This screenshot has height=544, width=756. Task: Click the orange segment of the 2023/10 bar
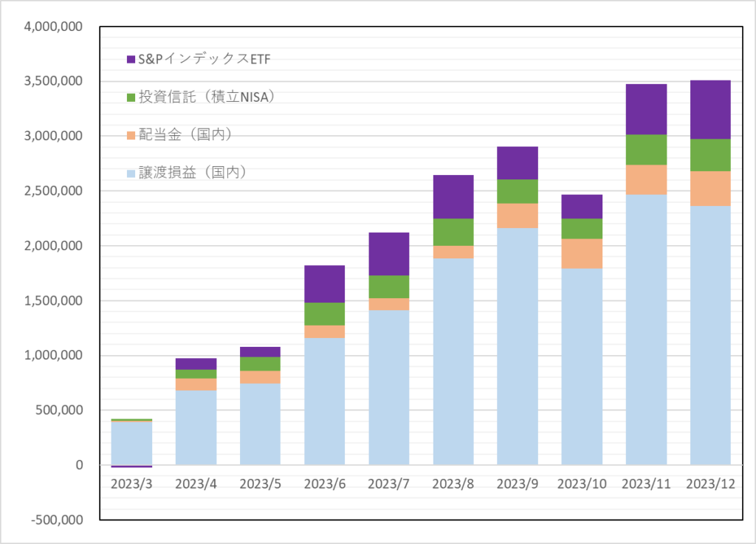pyautogui.click(x=582, y=253)
